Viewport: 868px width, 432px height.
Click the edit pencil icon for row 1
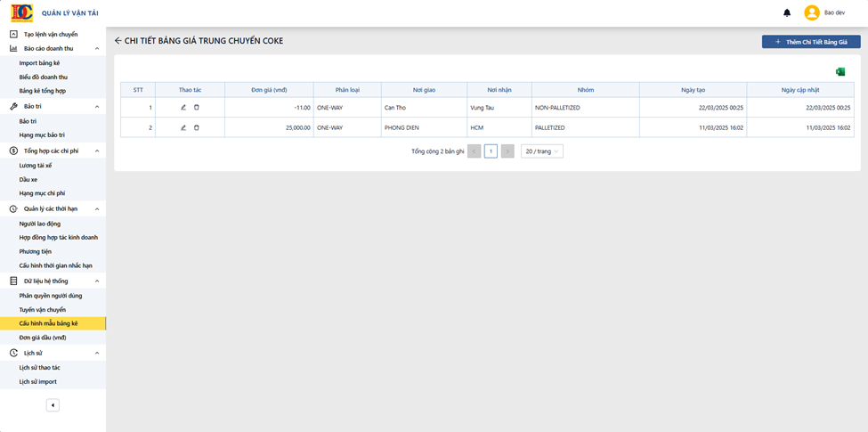[x=183, y=108]
